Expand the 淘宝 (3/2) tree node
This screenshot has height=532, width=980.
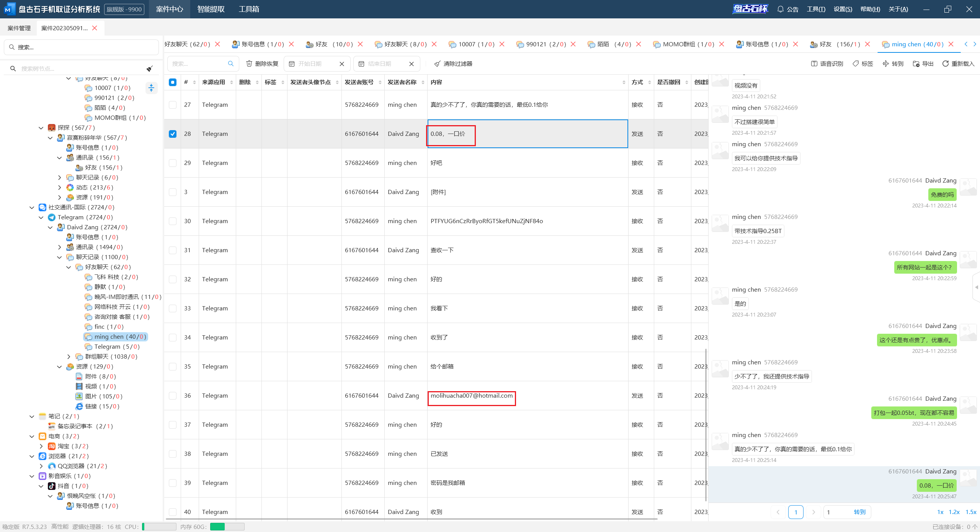click(x=41, y=446)
